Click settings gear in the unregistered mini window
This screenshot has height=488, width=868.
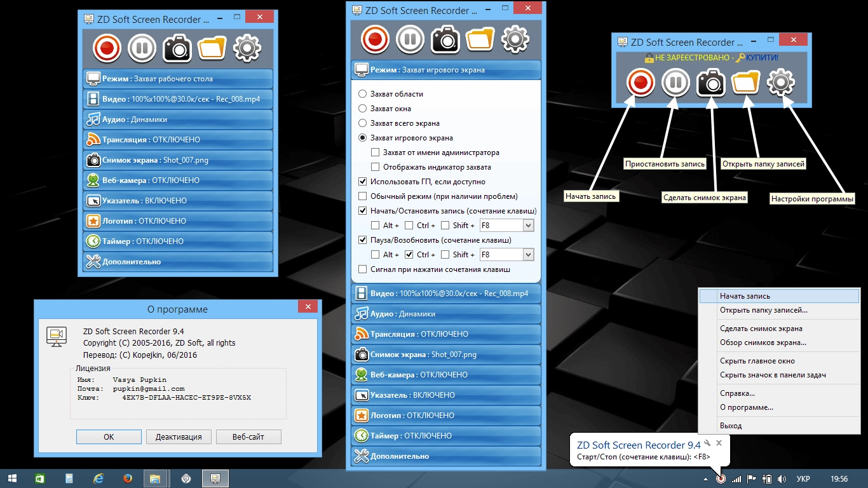pyautogui.click(x=781, y=83)
